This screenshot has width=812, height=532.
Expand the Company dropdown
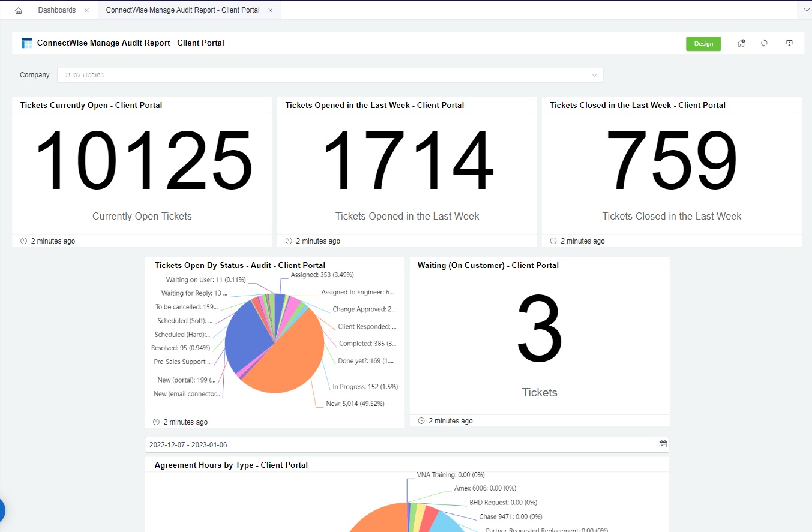click(x=594, y=75)
